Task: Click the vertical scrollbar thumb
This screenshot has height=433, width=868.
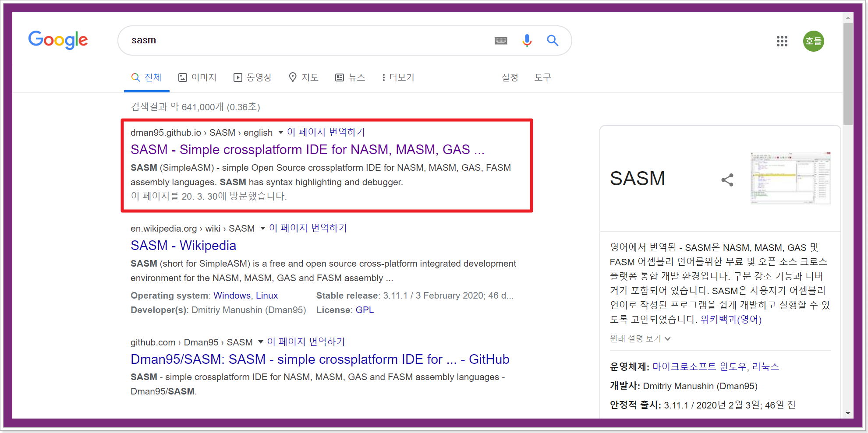Action: (848, 74)
